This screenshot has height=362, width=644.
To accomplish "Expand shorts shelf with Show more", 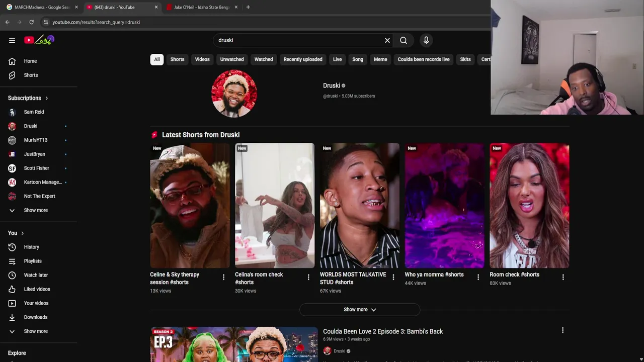I will (360, 310).
